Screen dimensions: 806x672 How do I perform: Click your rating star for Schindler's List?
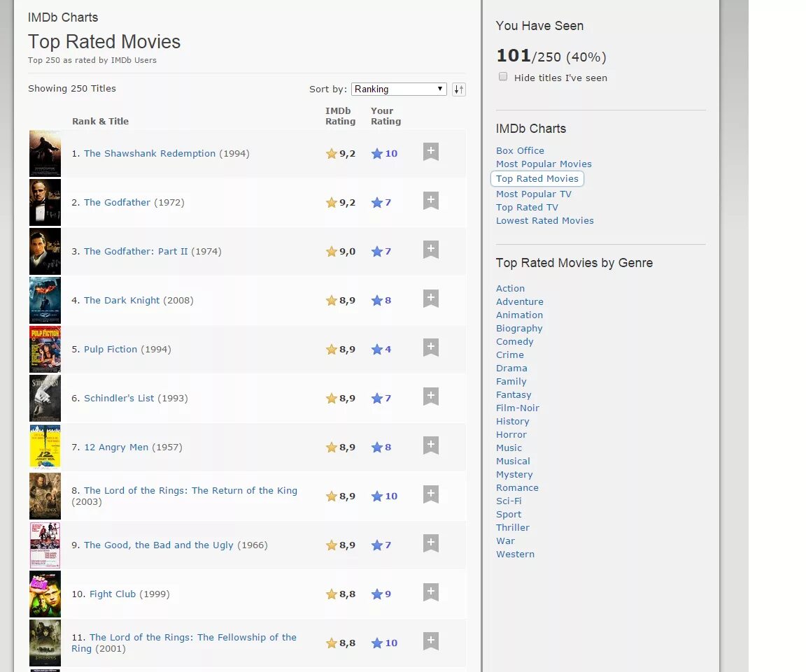click(381, 398)
